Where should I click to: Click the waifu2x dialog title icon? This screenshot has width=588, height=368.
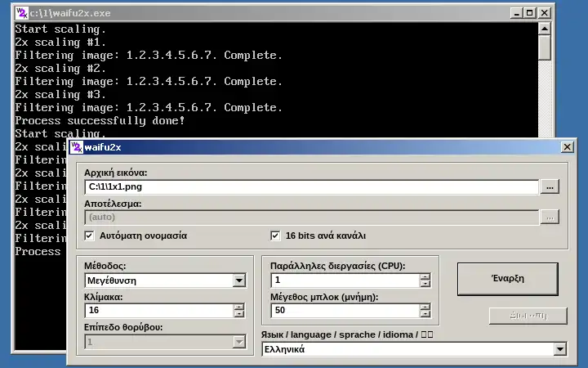77,147
